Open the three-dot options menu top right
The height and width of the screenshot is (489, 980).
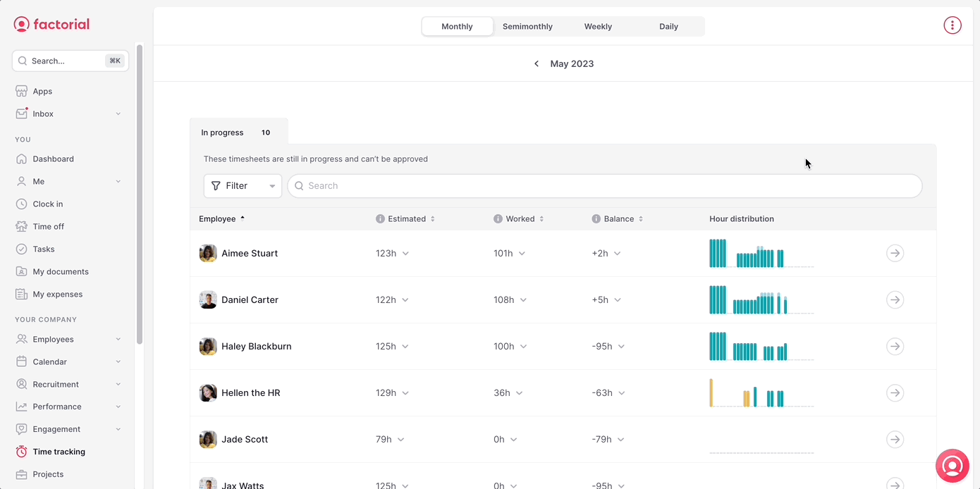[953, 25]
